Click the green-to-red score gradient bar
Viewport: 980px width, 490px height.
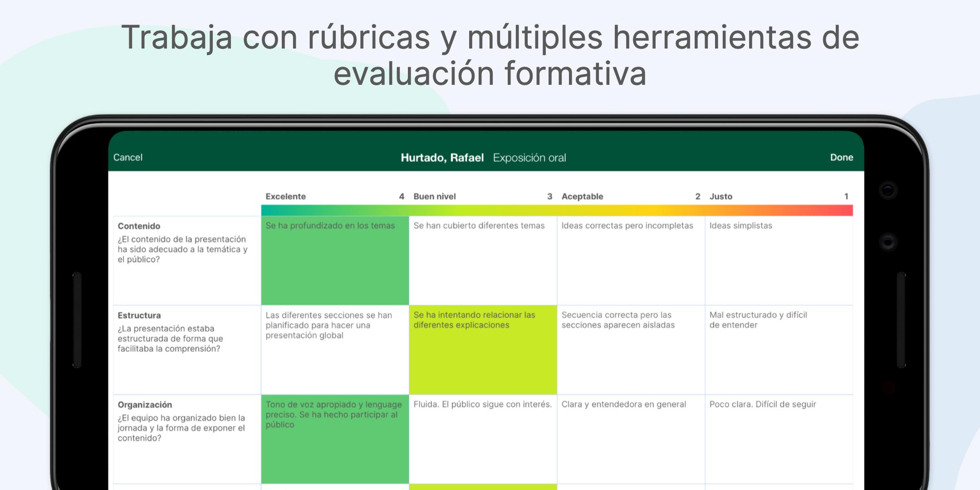(557, 210)
